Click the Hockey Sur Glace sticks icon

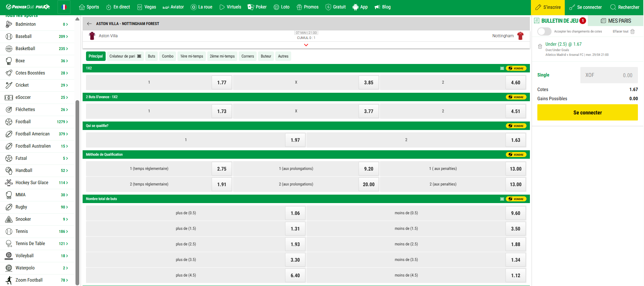pyautogui.click(x=9, y=182)
